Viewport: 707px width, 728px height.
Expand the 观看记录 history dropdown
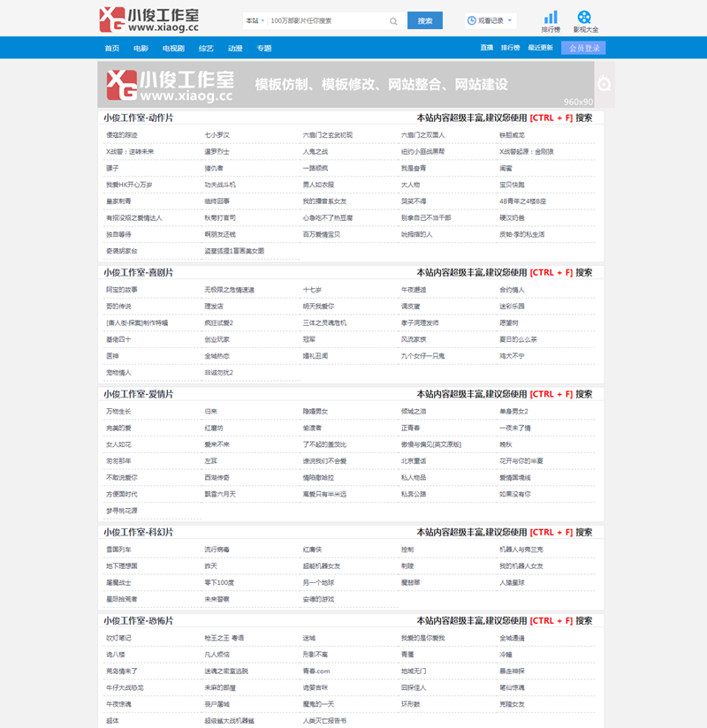click(x=490, y=20)
